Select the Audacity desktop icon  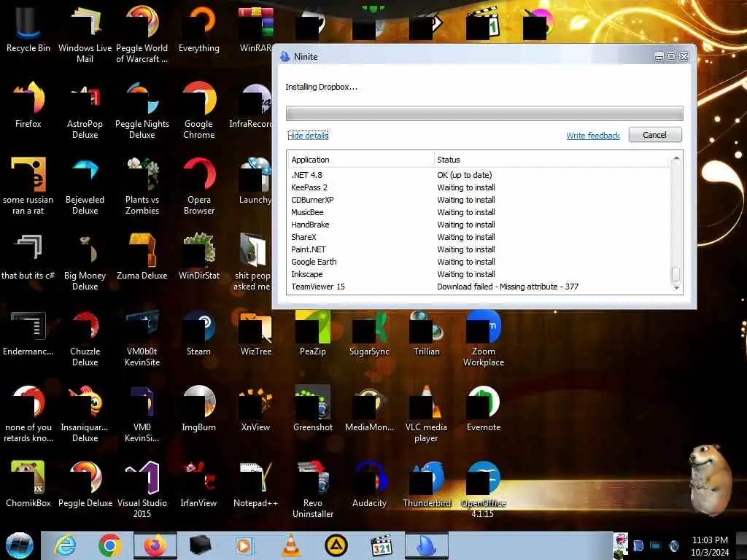370,485
